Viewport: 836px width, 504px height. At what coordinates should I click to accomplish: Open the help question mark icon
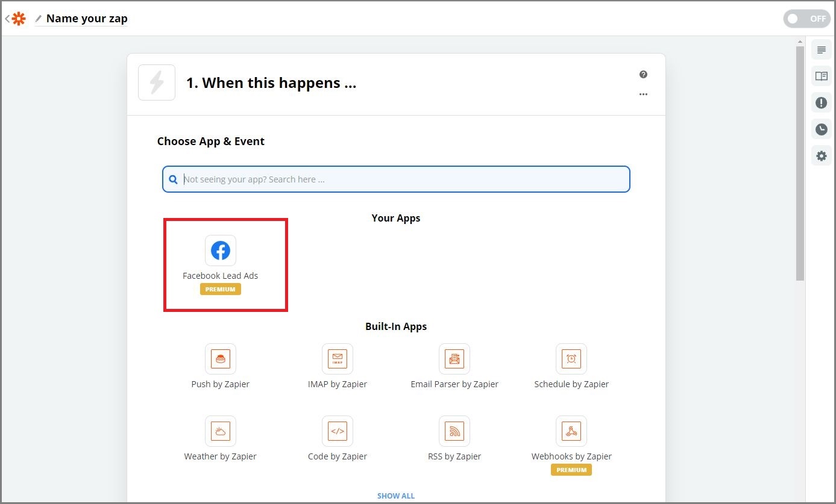coord(643,75)
